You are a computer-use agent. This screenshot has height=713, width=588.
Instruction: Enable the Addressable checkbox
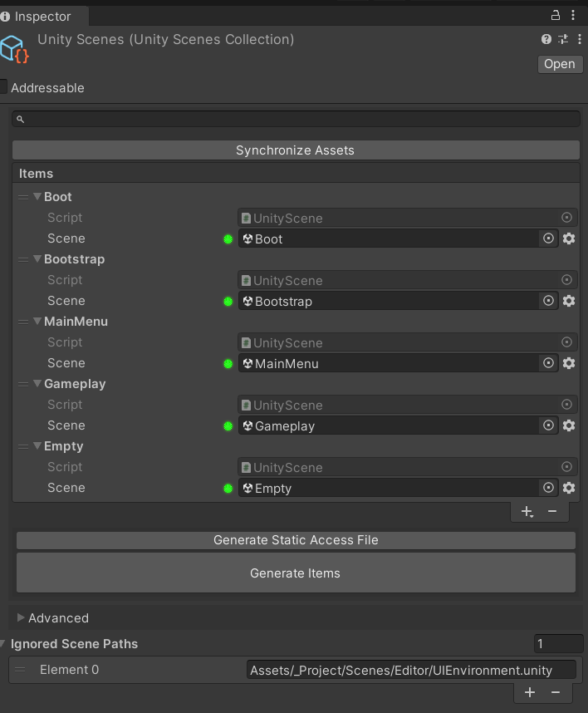pyautogui.click(x=3, y=87)
